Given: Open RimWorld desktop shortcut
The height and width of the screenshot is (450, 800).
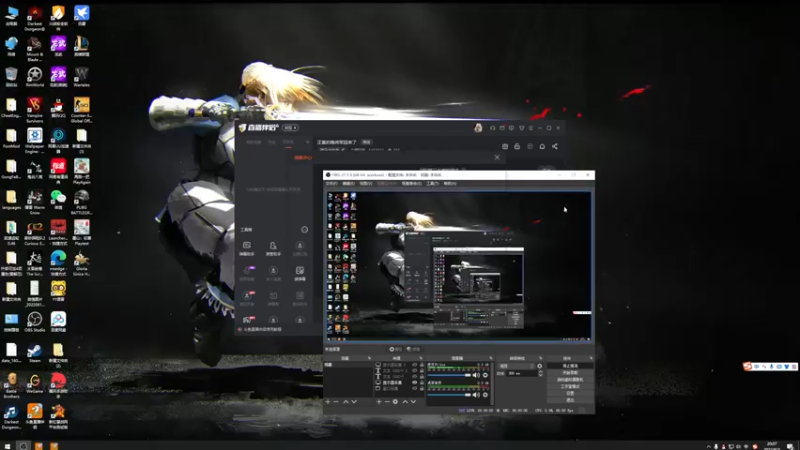Looking at the screenshot, I should (35, 77).
